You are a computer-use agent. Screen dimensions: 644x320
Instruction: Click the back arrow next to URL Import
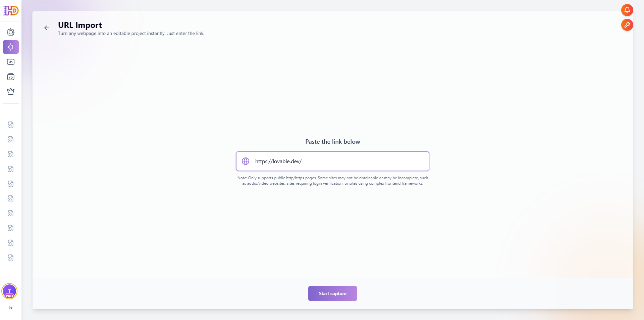pos(46,28)
